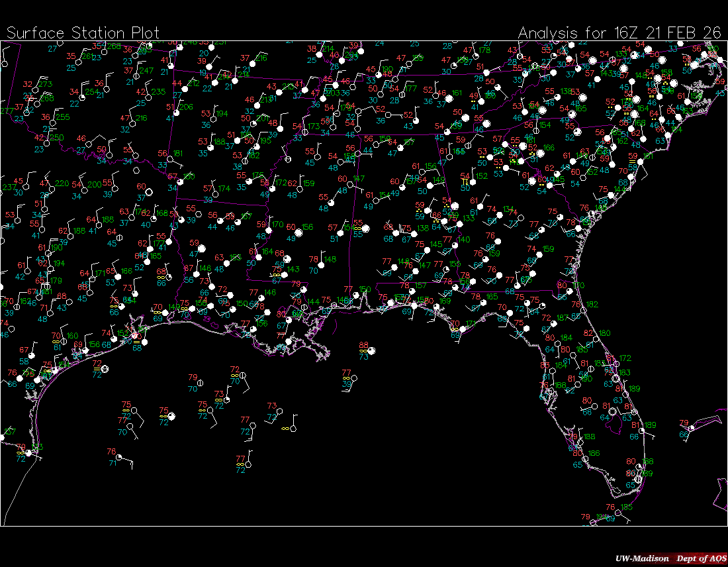Click the green pressure value 255

click(62, 117)
